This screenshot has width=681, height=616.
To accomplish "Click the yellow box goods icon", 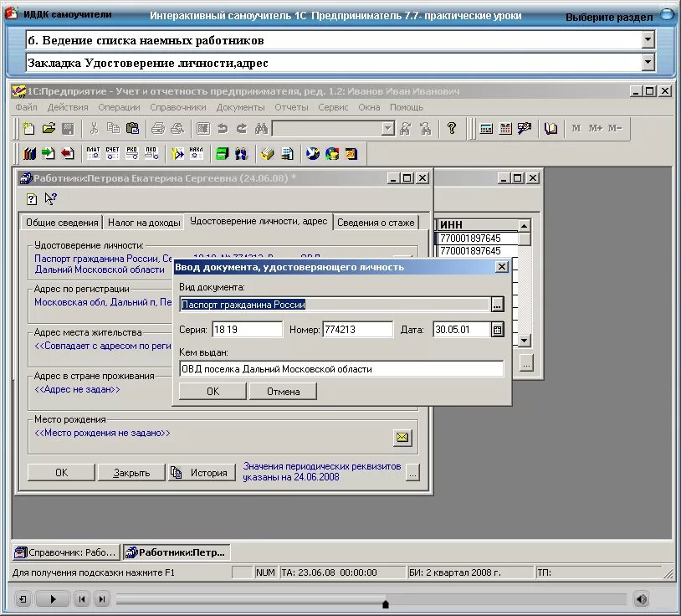I will [x=267, y=154].
